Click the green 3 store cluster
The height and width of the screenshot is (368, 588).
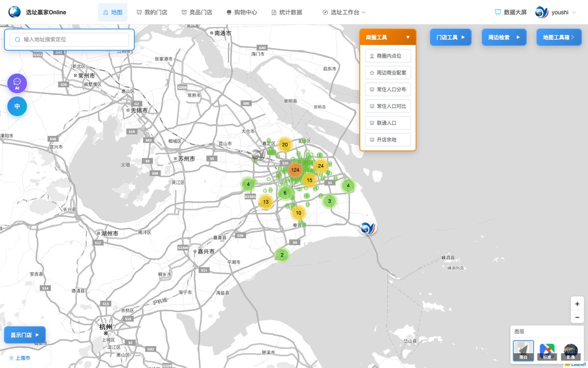329,201
